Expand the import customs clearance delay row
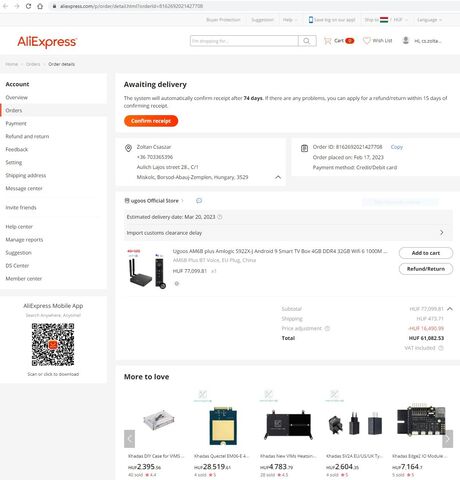The width and height of the screenshot is (460, 480). click(x=289, y=233)
